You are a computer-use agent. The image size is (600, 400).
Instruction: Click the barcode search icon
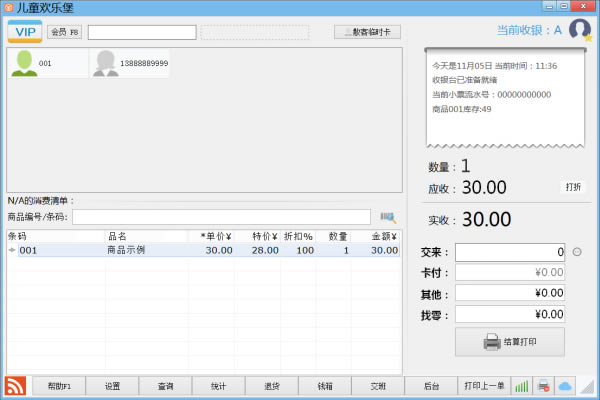(388, 217)
